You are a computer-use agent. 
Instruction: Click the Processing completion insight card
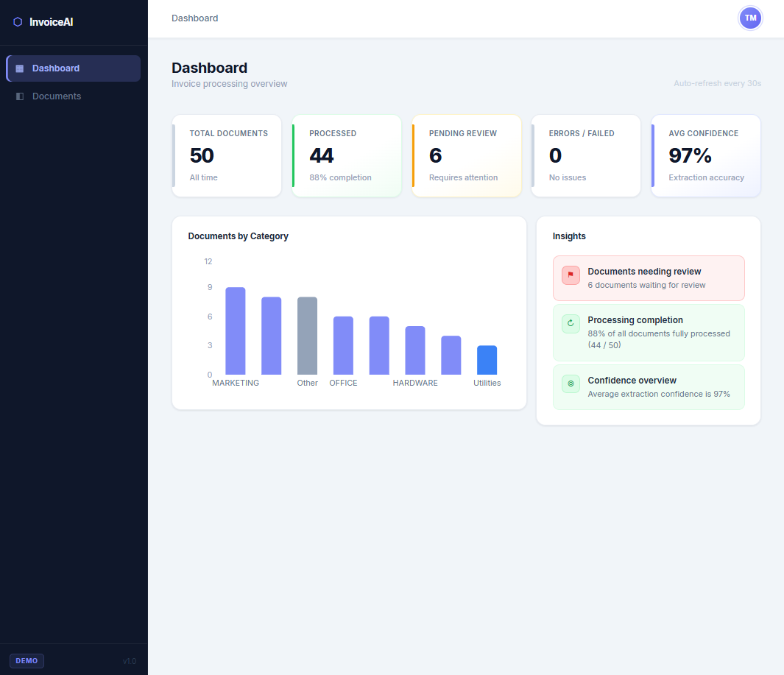pyautogui.click(x=649, y=333)
